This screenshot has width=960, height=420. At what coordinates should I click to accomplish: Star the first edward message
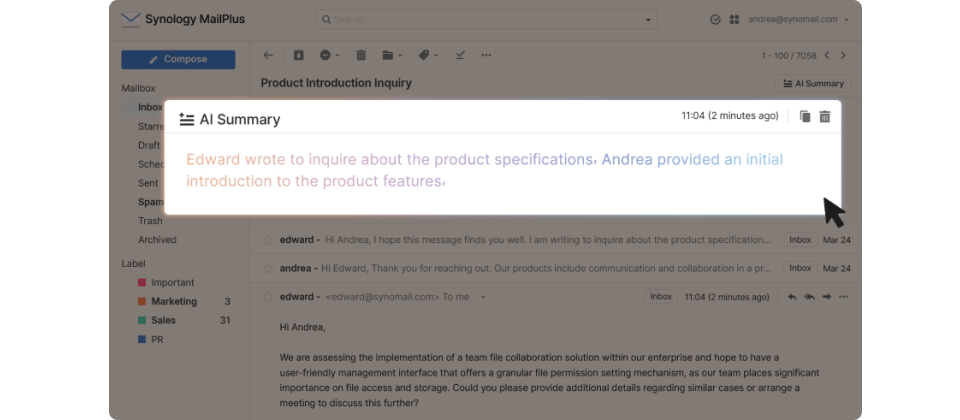pos(268,240)
